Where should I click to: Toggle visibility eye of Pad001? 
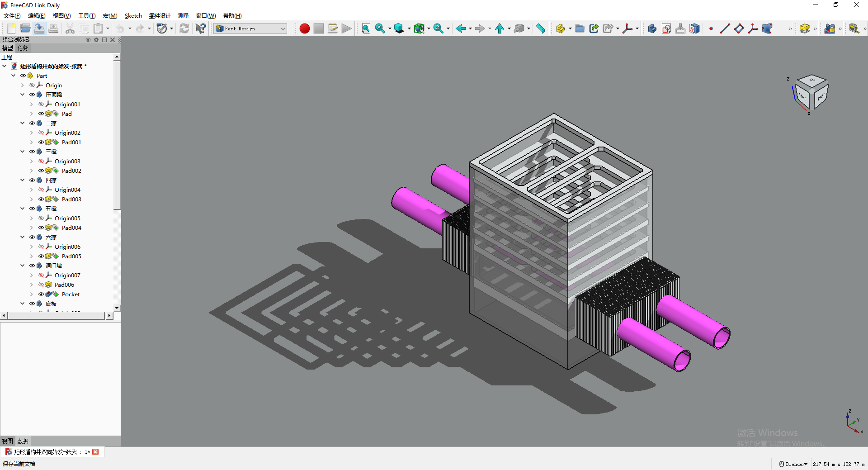click(41, 142)
